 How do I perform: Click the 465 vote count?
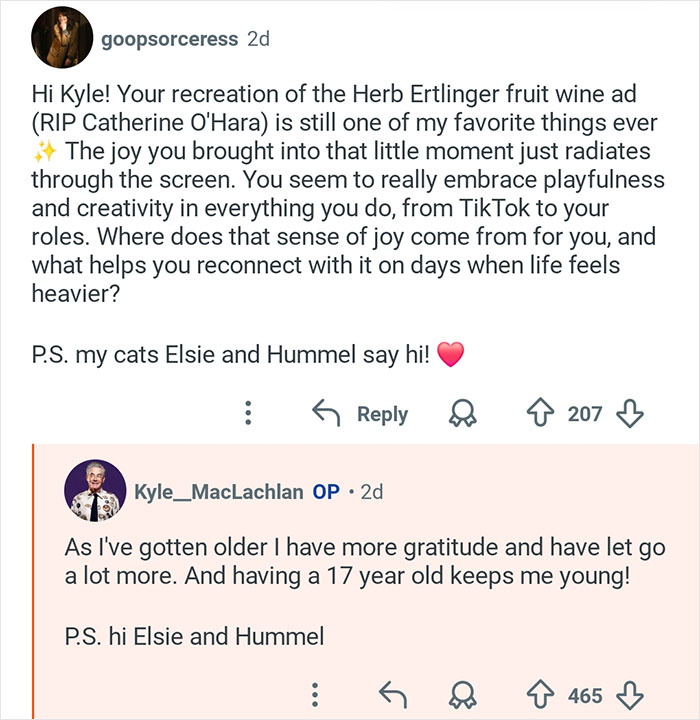coord(584,695)
